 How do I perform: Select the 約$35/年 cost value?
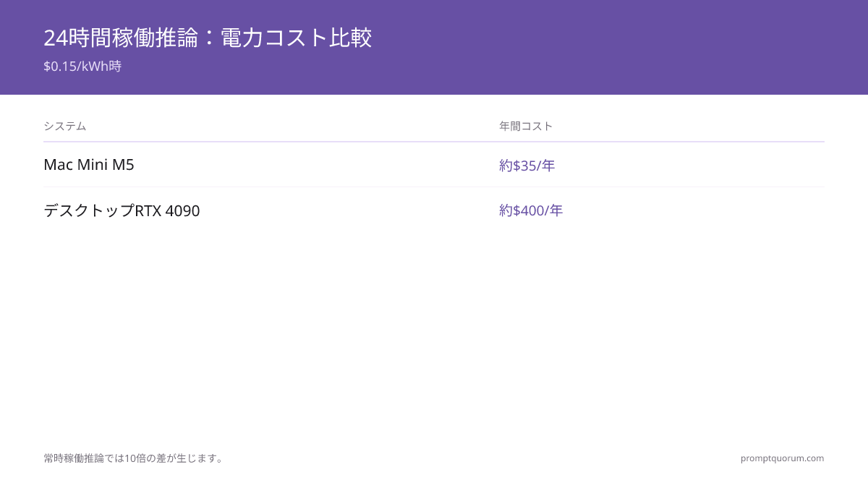coord(527,166)
